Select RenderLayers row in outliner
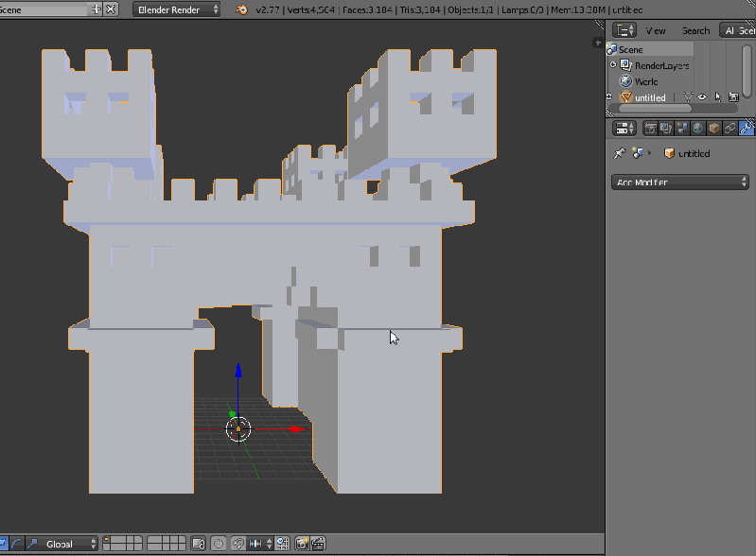 [x=649, y=65]
